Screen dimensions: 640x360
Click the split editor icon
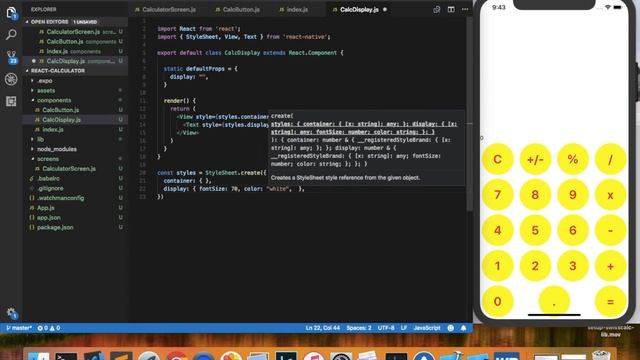coord(451,9)
